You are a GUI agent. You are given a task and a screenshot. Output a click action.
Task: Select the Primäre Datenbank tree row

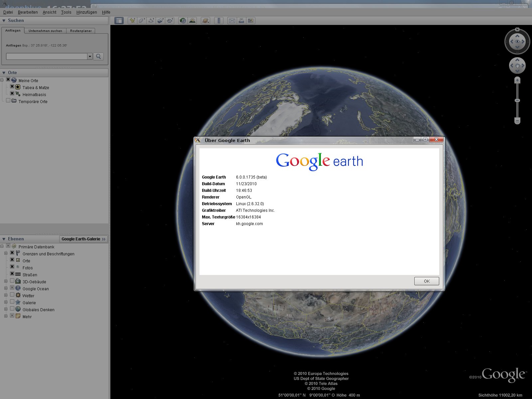click(37, 247)
